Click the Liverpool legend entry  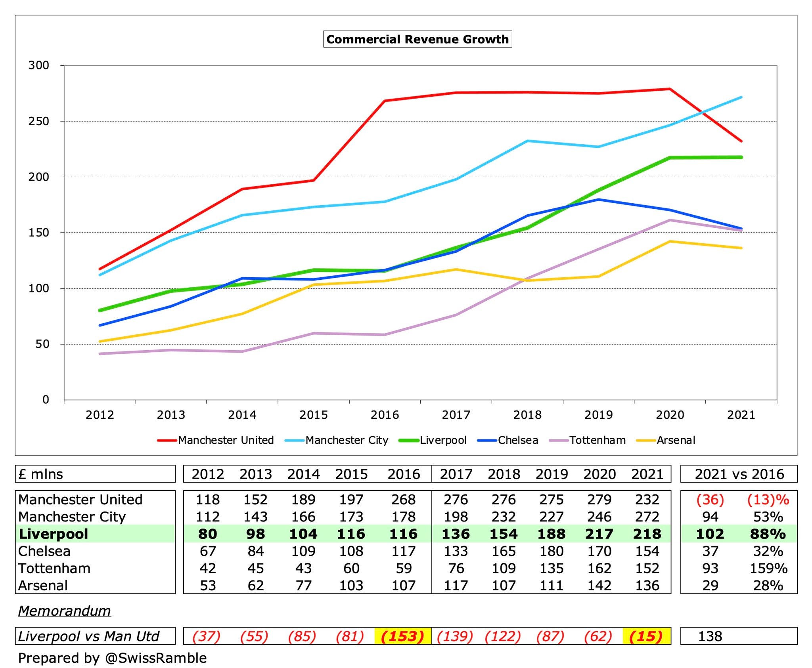[x=433, y=440]
